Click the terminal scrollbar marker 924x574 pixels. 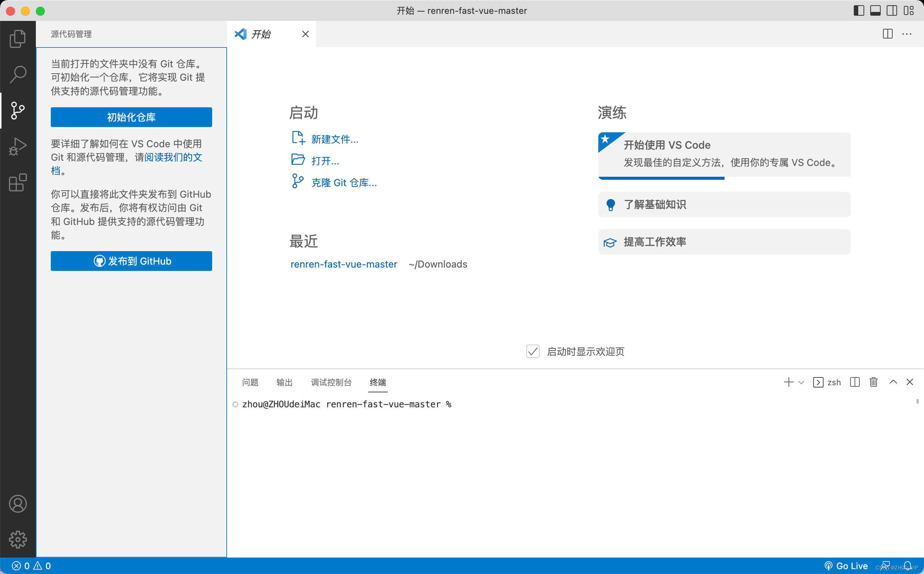917,401
